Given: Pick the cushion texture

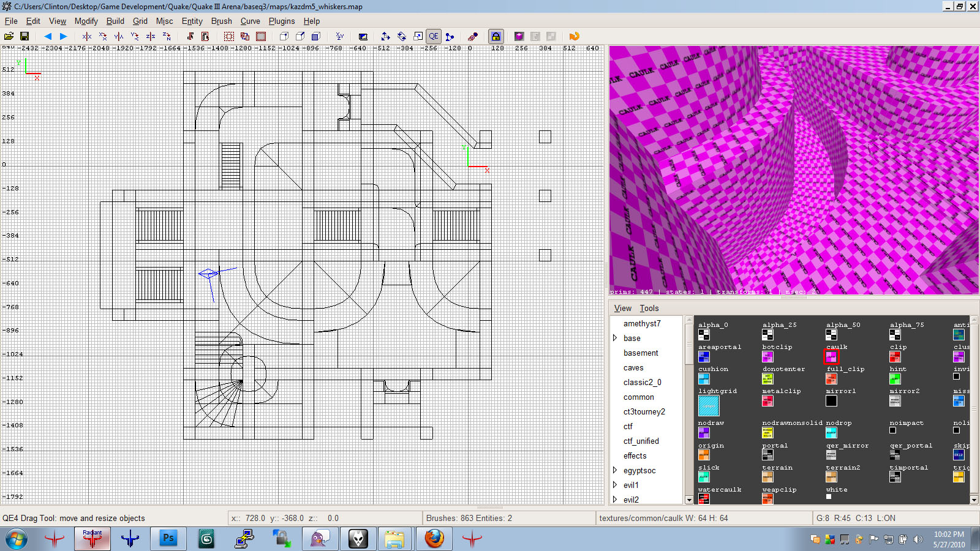Looking at the screenshot, I should 704,378.
